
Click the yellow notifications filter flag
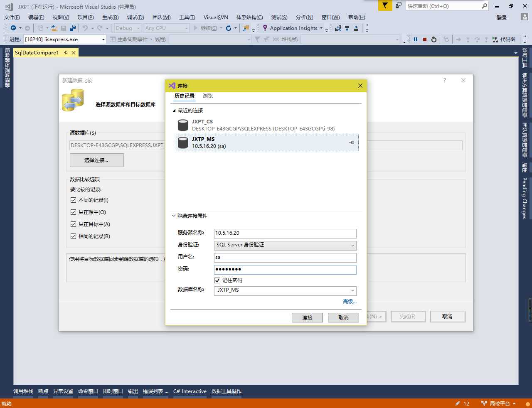point(385,5)
